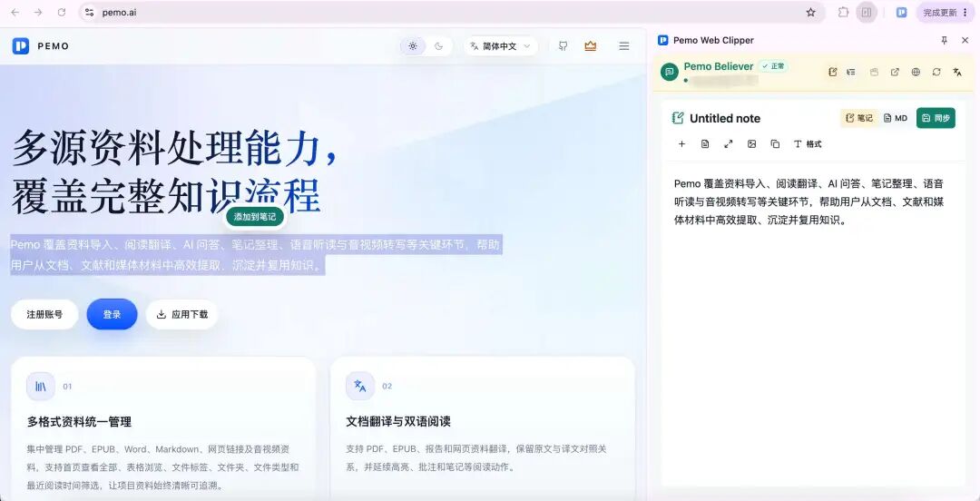980x501 pixels.
Task: Click the grayed clapperboard icon in clipper header
Action: (875, 72)
